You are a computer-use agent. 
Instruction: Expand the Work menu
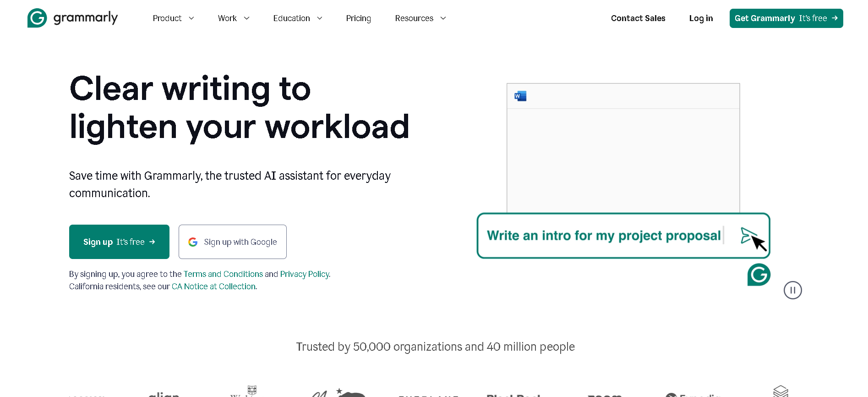[234, 18]
